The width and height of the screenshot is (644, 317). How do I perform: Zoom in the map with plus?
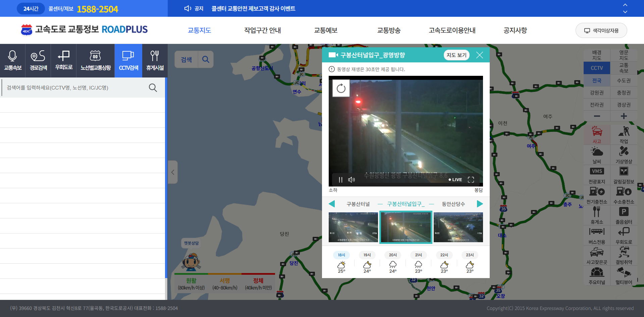pos(624,116)
